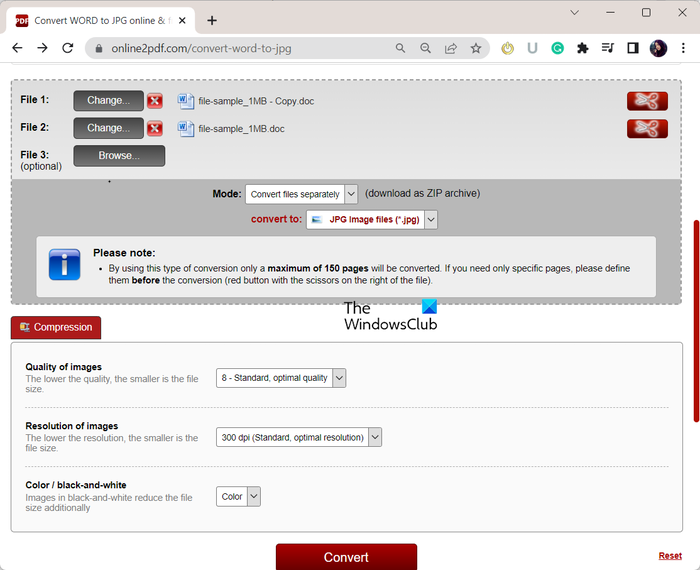Screen dimensions: 700x570
Task: Click Word document icon of file-sample_1MB - Copy.doc
Action: tap(186, 101)
